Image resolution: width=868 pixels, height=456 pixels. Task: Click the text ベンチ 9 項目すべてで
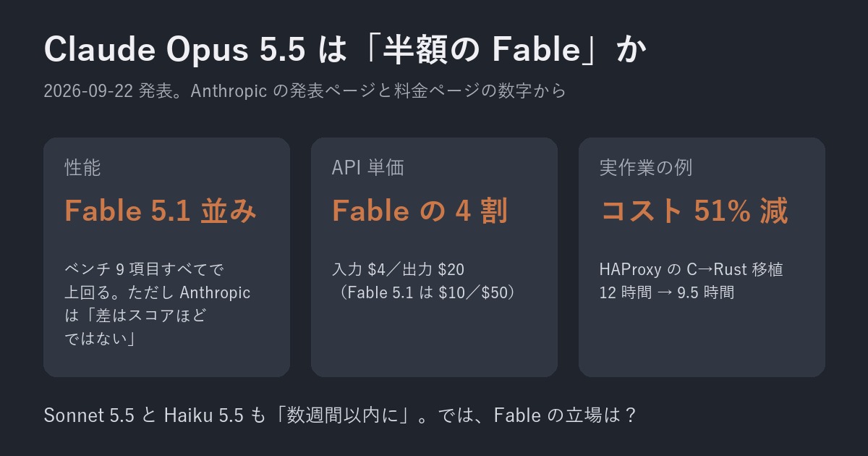pyautogui.click(x=144, y=269)
